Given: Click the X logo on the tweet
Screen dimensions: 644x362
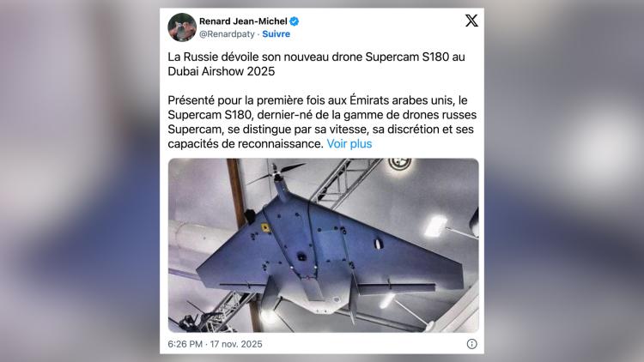Looking at the screenshot, I should point(471,20).
